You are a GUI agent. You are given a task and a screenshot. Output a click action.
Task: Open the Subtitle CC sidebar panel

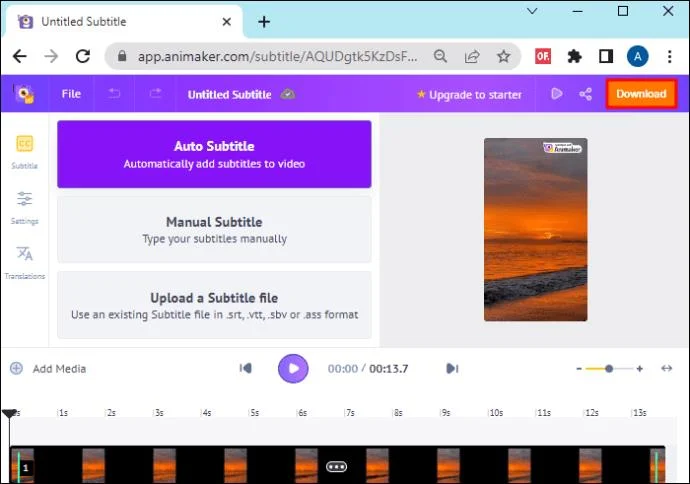25,151
